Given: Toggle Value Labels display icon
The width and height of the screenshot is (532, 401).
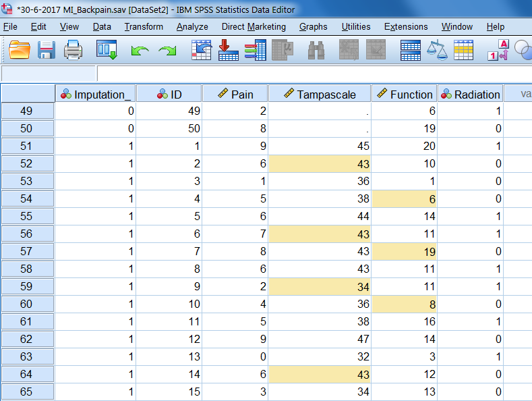Looking at the screenshot, I should pyautogui.click(x=498, y=49).
